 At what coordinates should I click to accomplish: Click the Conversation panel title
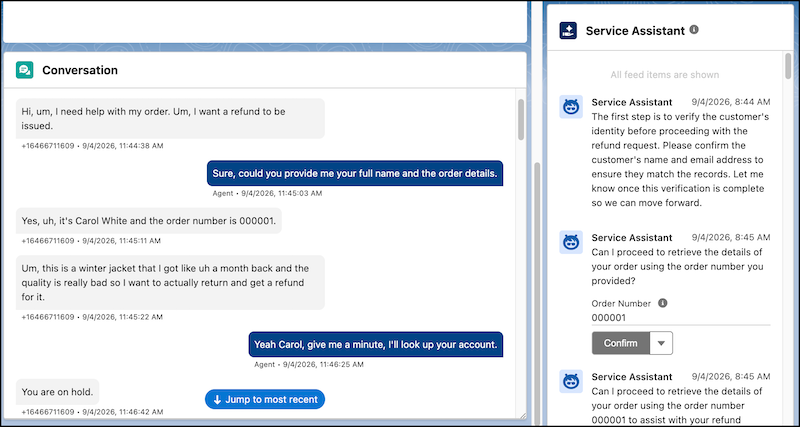click(x=80, y=70)
